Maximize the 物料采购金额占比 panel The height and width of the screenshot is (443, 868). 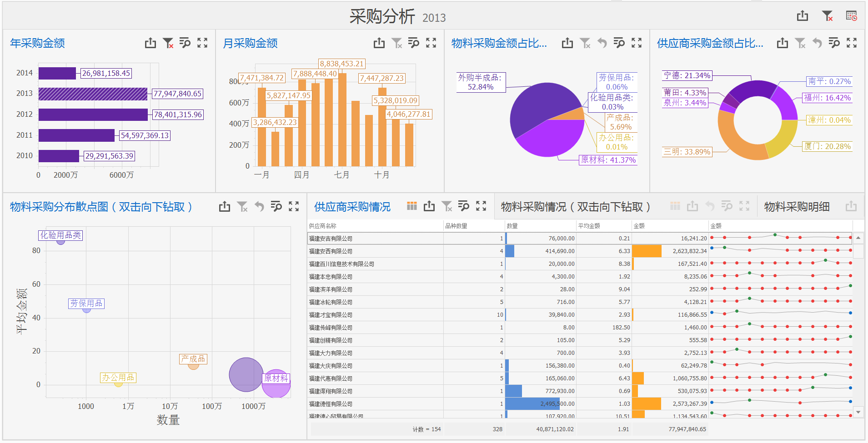637,43
